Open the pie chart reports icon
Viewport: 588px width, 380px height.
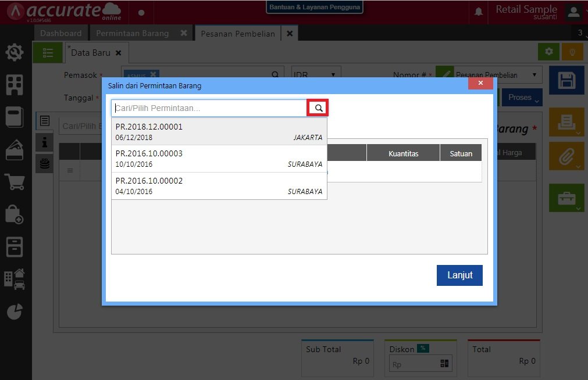click(15, 311)
